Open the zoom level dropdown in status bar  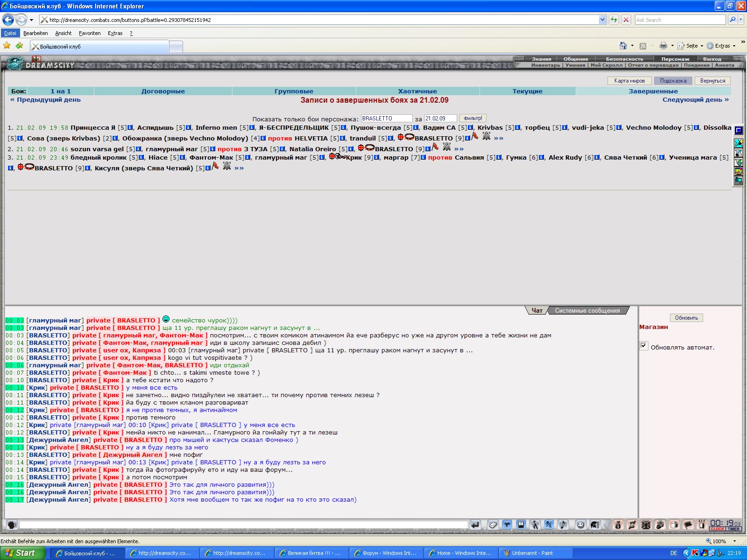pos(734,541)
